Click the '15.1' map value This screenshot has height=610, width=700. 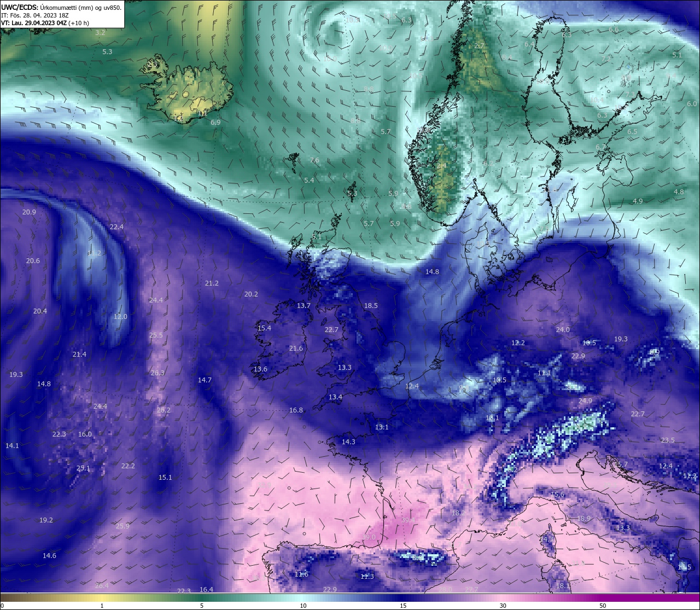pos(165,478)
